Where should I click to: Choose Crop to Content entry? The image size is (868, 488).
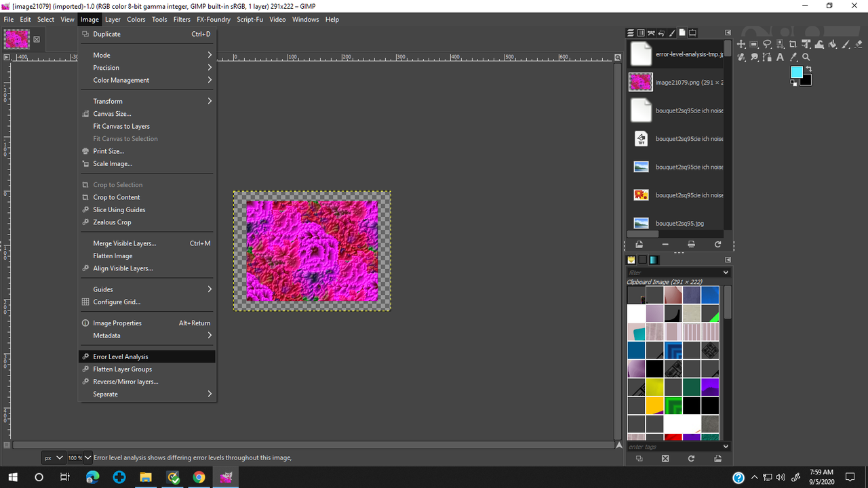[147, 197]
